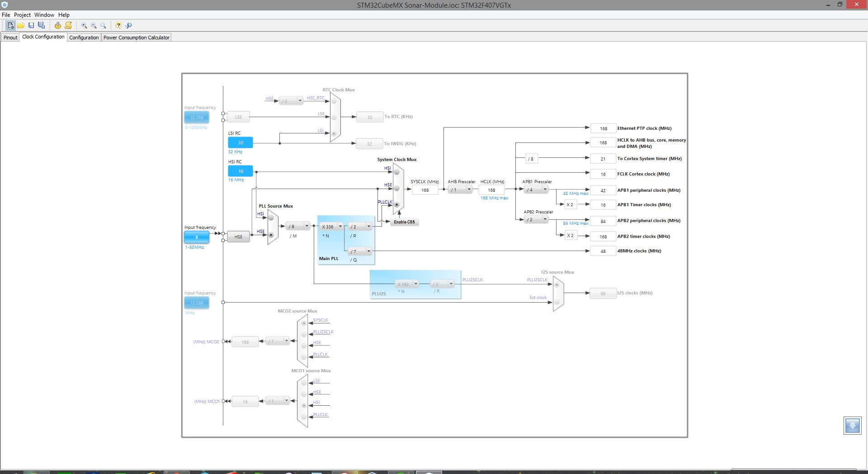Click the APB2 peripheral clocks value 84
Image resolution: width=868 pixels, height=474 pixels.
pos(603,222)
